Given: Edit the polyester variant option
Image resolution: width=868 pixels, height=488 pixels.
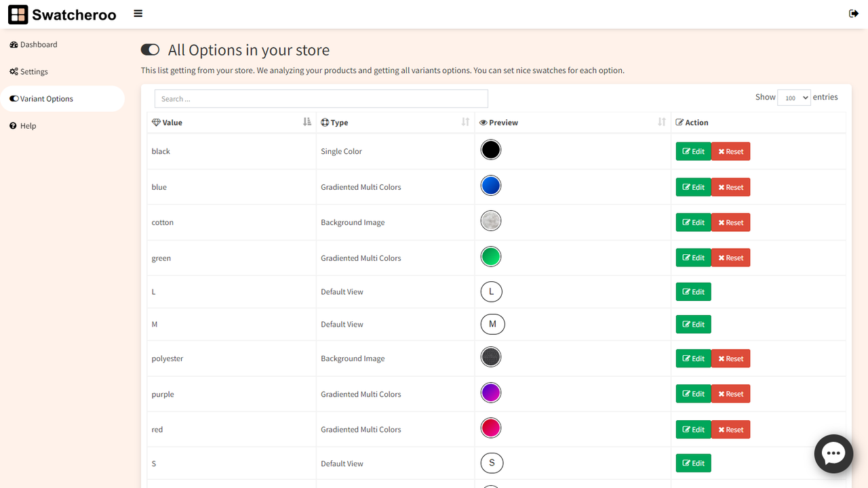Looking at the screenshot, I should pos(693,358).
